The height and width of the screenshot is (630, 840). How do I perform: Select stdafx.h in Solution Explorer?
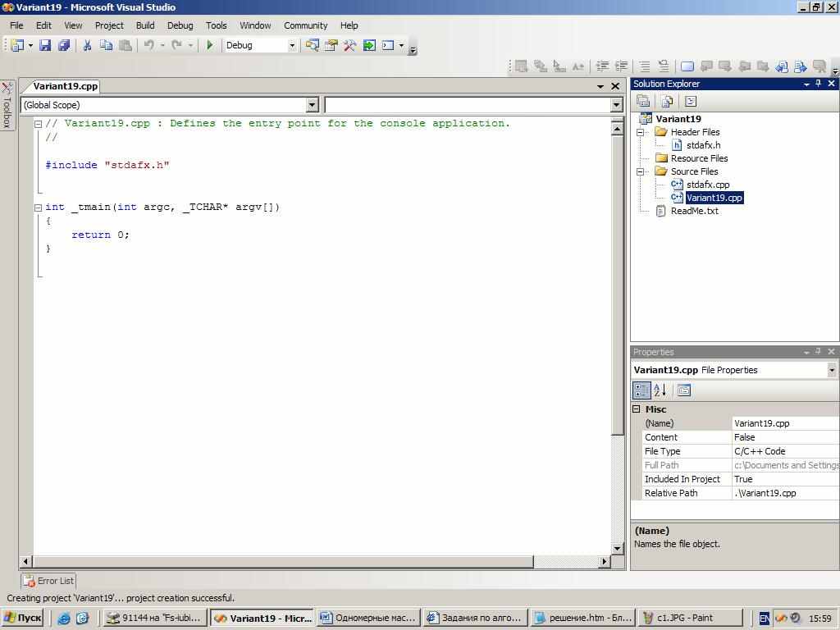coord(703,145)
